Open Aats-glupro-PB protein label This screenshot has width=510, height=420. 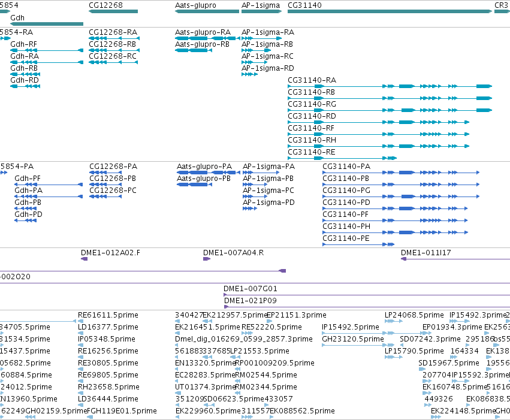(x=204, y=179)
